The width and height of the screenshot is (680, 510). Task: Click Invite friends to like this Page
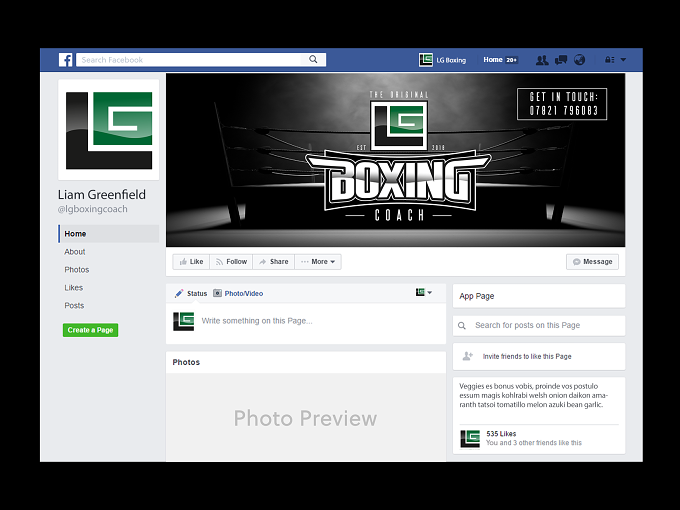(527, 356)
